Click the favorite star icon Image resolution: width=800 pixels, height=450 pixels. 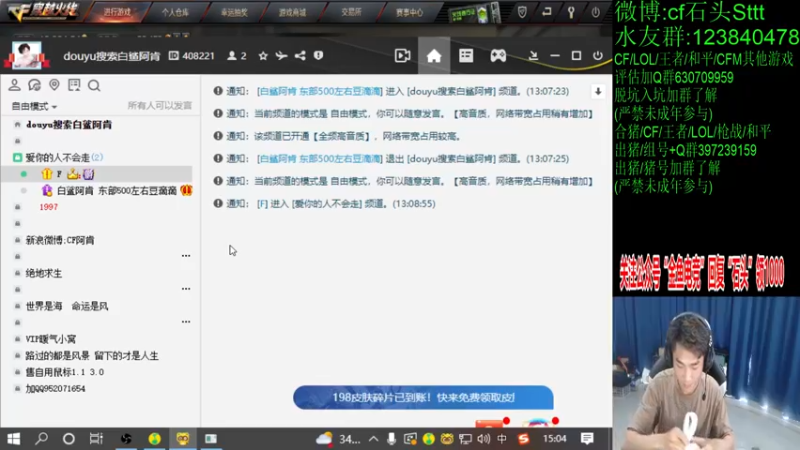pos(263,56)
